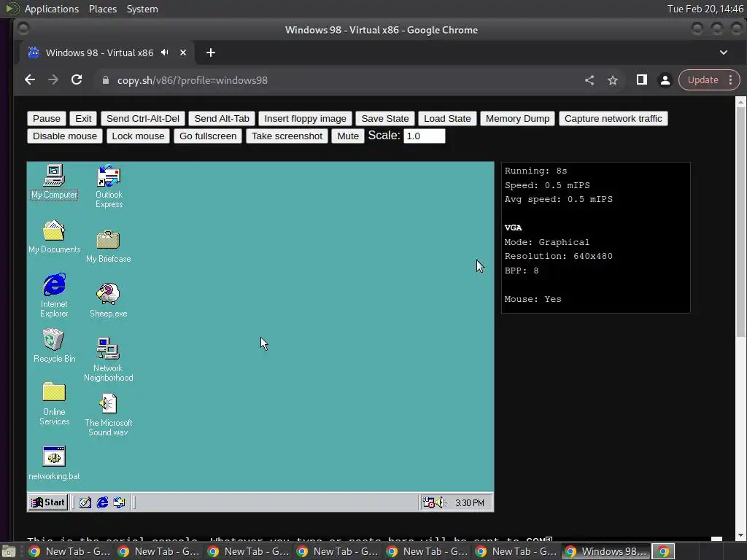Bookmark this page with star icon

613,80
